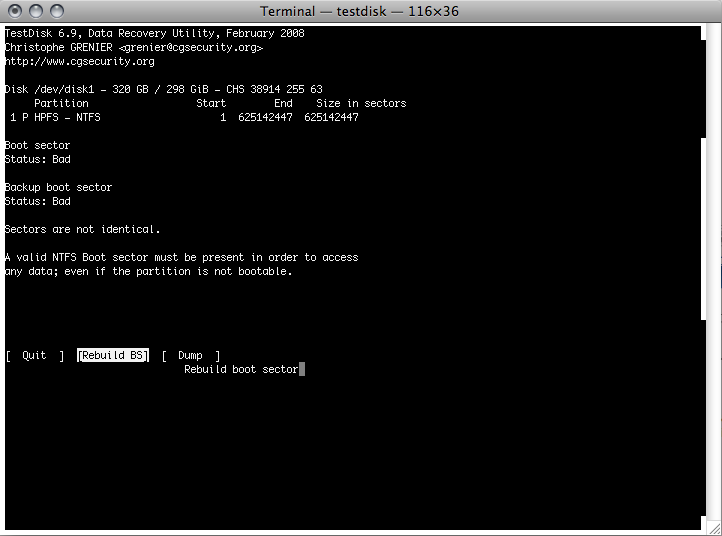
Task: Click the 'Disk /dev/disk1 - 320 GB' line
Action: tap(163, 89)
